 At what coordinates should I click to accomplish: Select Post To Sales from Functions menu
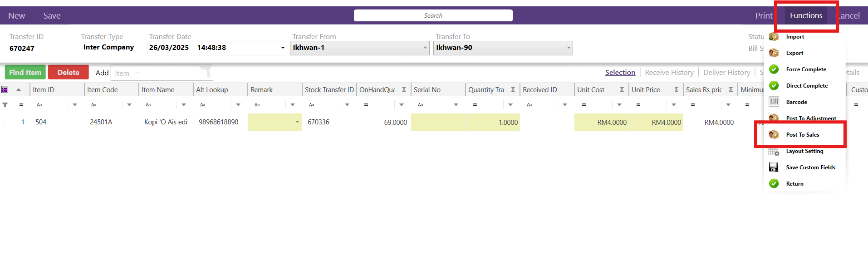pyautogui.click(x=802, y=135)
